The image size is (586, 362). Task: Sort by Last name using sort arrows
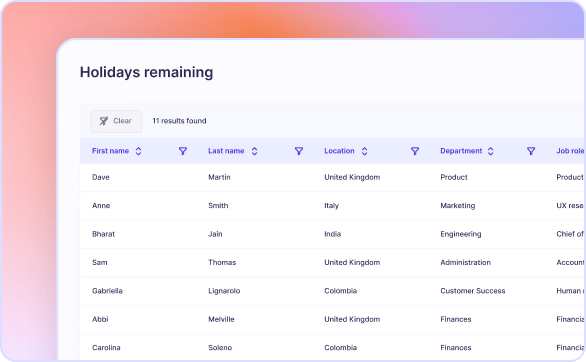[255, 151]
